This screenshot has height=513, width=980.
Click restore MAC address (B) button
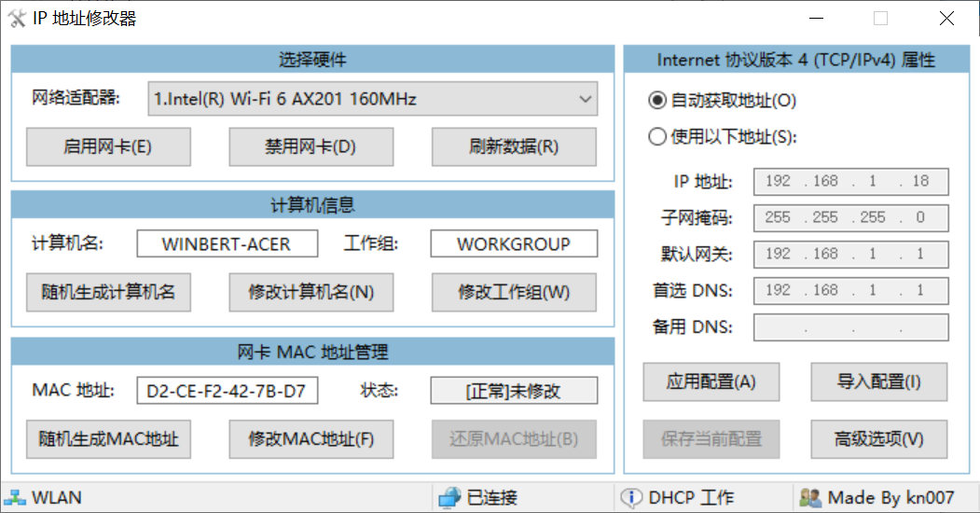pyautogui.click(x=514, y=439)
